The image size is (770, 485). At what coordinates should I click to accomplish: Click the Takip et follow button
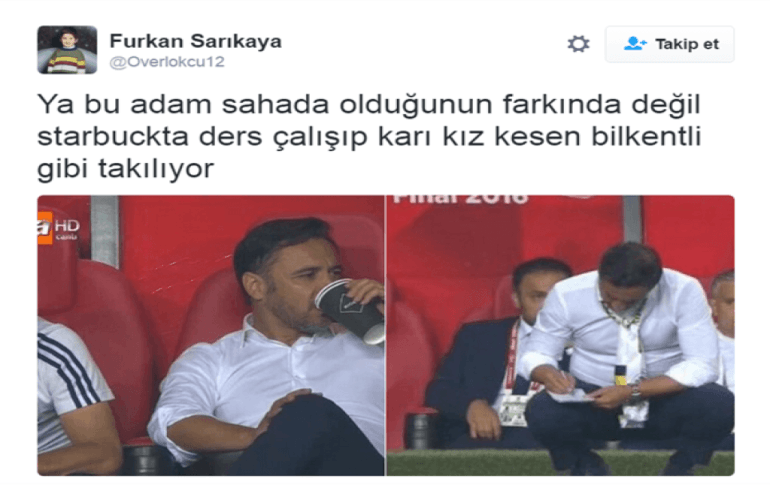pyautogui.click(x=669, y=44)
